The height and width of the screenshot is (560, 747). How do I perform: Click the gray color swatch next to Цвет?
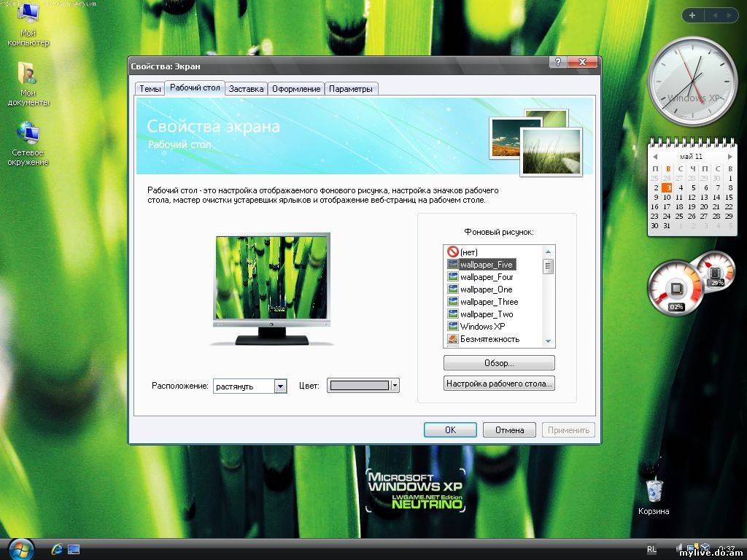[358, 386]
